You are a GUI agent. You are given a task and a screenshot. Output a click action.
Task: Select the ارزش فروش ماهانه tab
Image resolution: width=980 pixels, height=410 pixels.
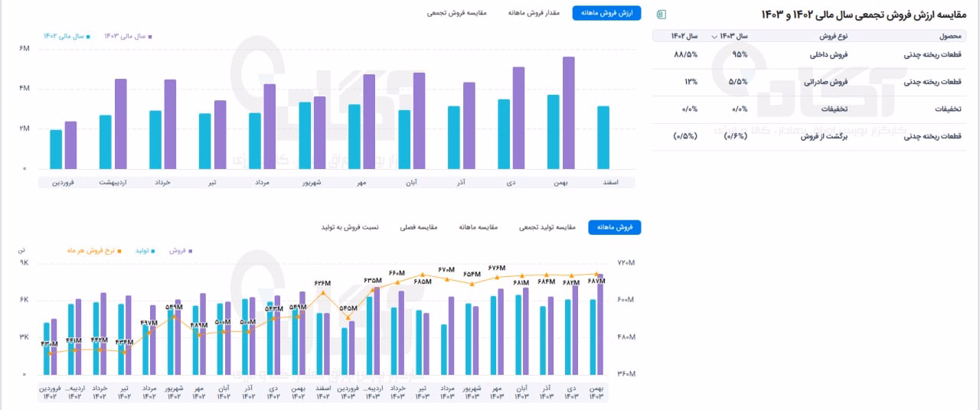coord(606,13)
